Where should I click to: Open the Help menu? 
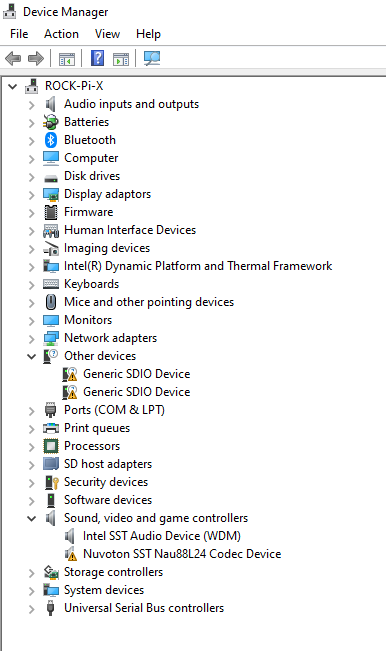coord(148,34)
